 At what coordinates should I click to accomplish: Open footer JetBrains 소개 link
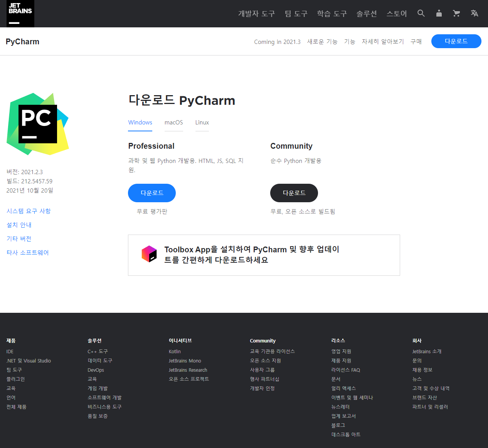427,352
